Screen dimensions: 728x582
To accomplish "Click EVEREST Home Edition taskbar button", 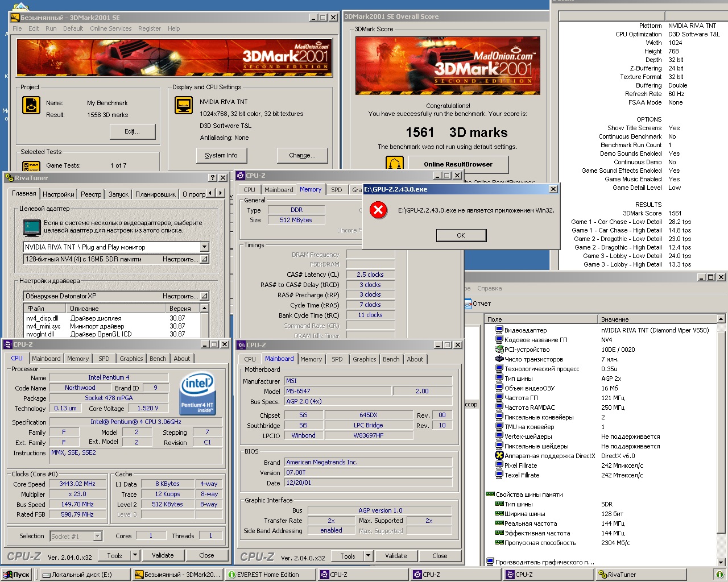I will click(270, 575).
